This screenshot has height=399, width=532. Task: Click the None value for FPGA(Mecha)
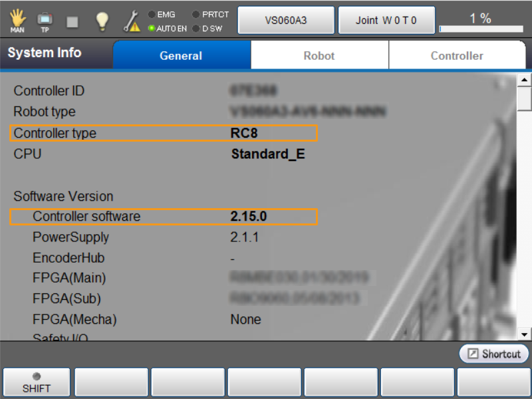(x=245, y=320)
